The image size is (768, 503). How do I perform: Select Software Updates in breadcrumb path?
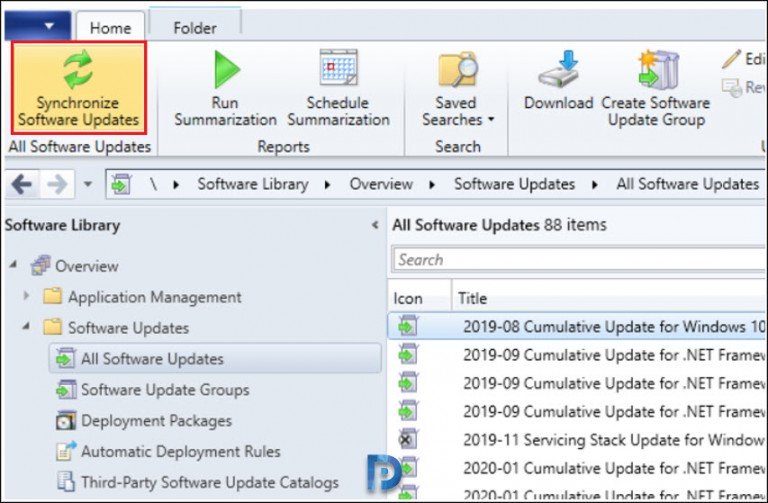coord(514,184)
